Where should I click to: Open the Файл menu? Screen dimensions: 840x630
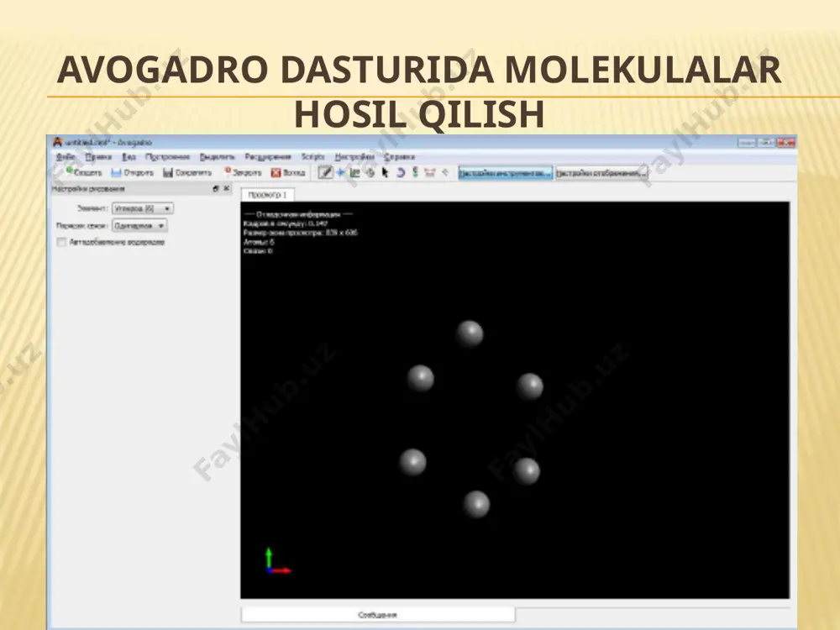pyautogui.click(x=66, y=157)
